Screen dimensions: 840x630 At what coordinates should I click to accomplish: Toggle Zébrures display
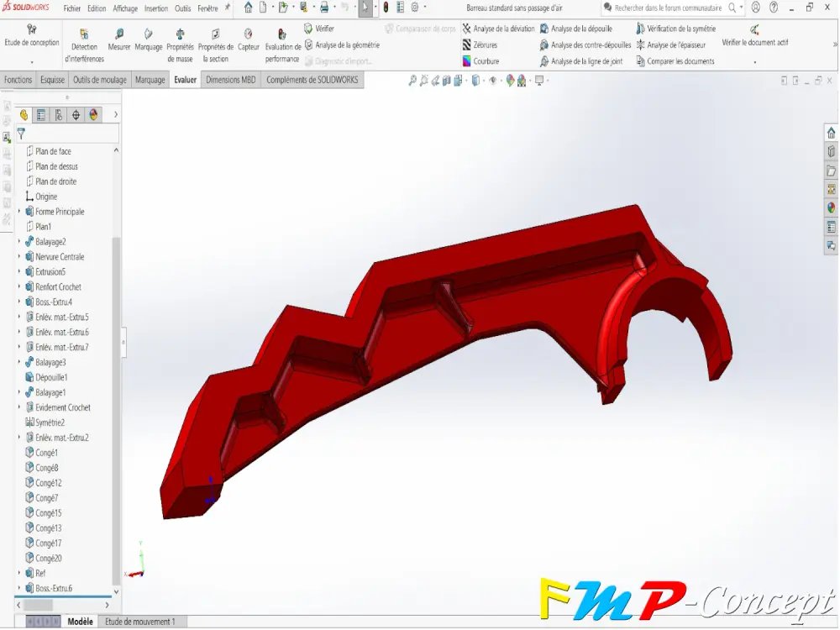(x=480, y=45)
